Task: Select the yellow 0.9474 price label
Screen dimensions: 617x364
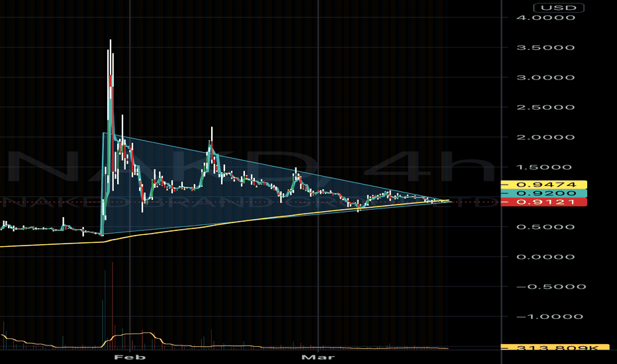Action: 544,185
